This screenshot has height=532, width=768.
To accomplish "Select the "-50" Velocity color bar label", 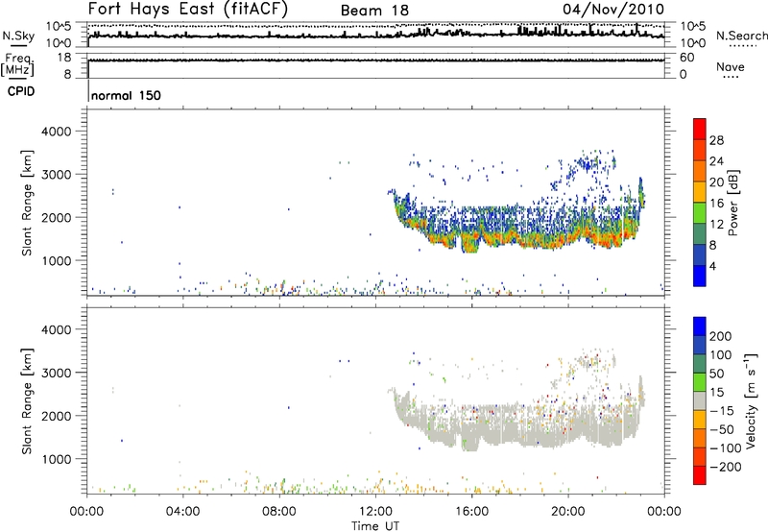I will point(721,429).
